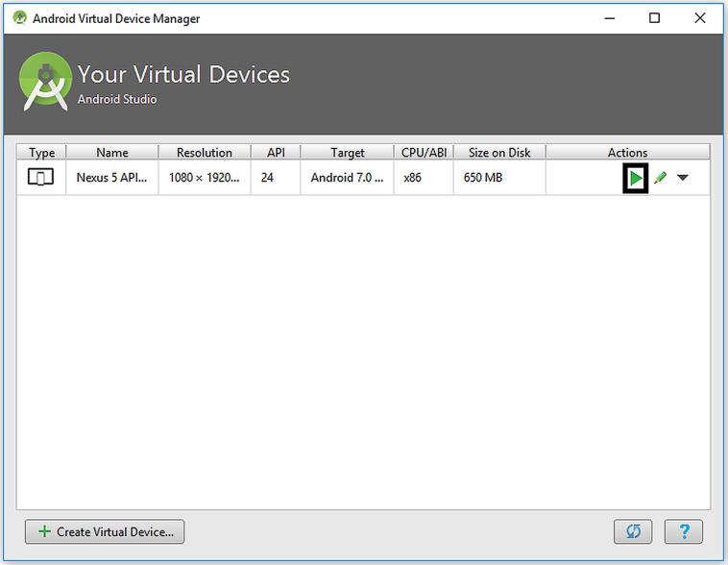Sort by Name column header
Screen dimensions: 728x565
click(x=112, y=153)
